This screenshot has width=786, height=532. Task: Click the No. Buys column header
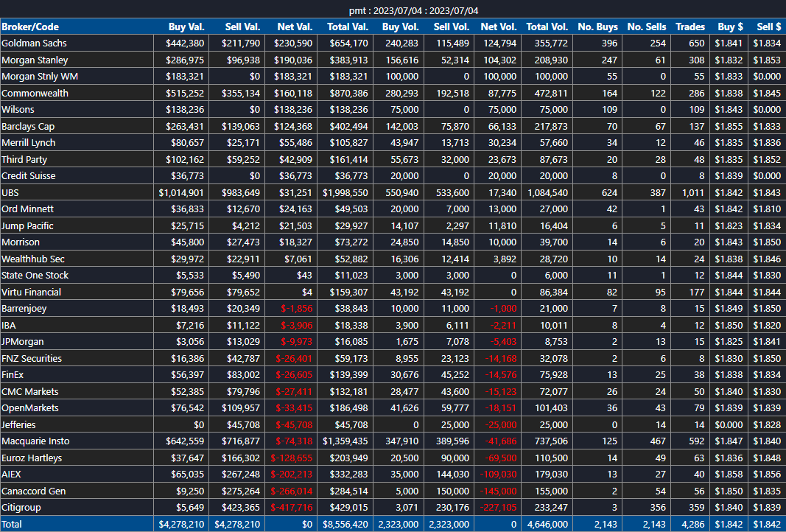(x=598, y=27)
